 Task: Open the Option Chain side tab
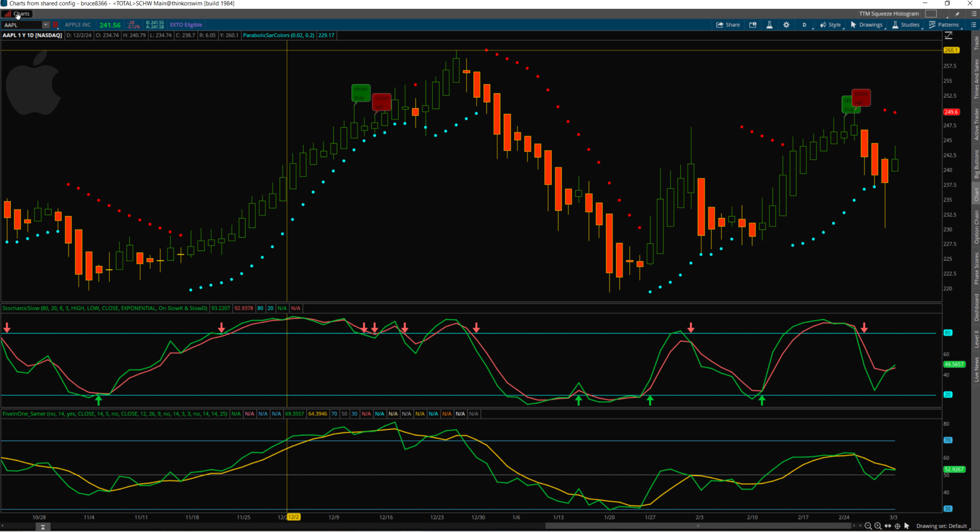pyautogui.click(x=976, y=227)
